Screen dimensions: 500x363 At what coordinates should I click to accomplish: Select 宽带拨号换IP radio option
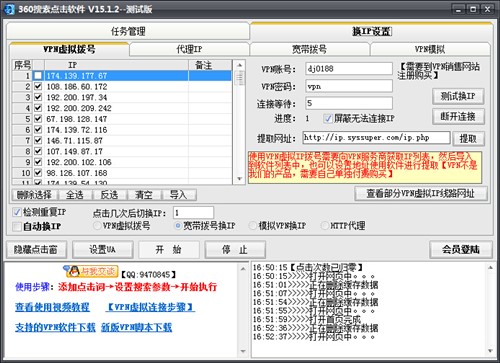178,226
